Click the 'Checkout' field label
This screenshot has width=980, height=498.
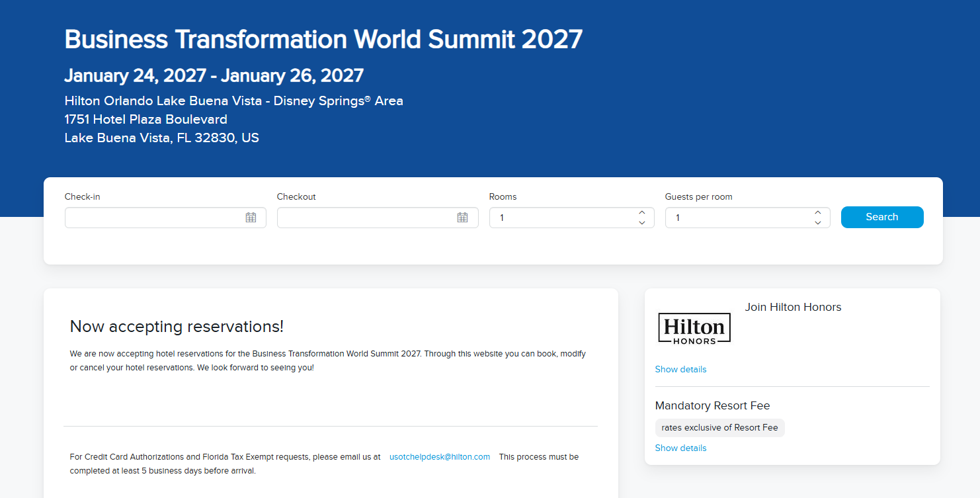[296, 197]
